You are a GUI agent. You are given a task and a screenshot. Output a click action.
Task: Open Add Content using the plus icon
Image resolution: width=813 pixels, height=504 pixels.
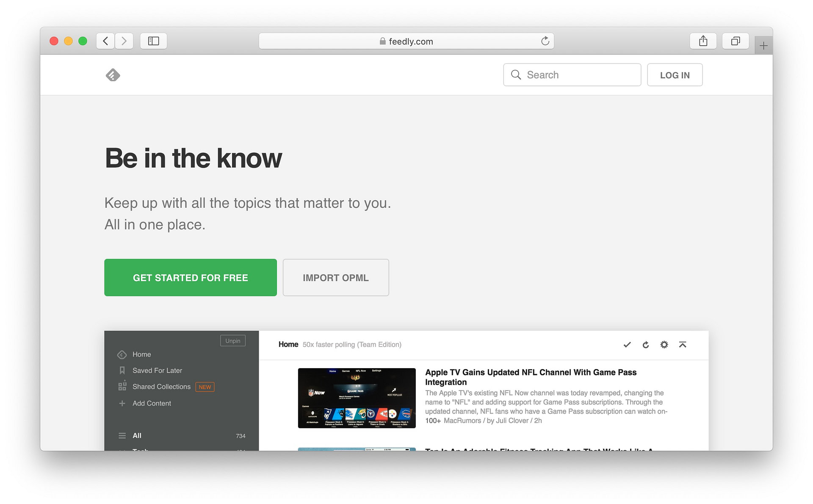[x=122, y=403]
